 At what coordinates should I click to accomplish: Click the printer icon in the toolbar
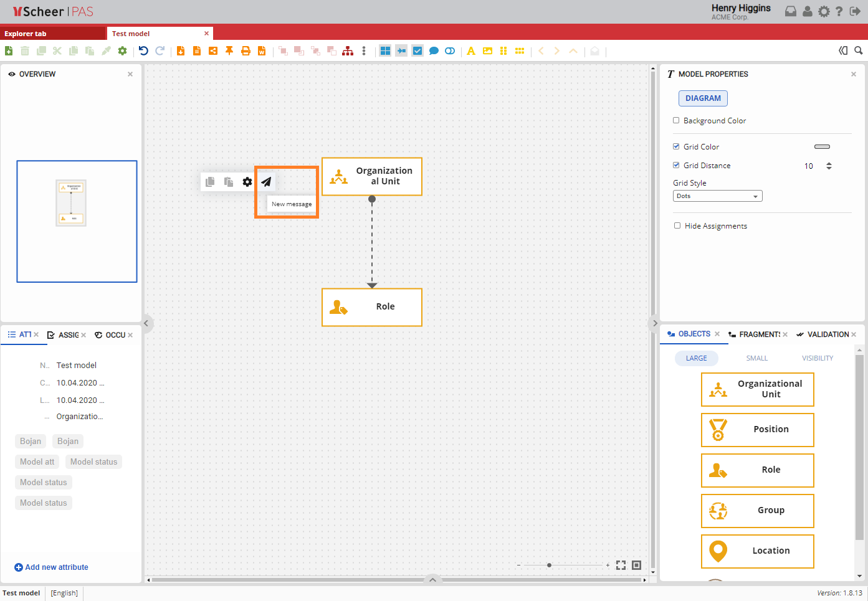246,51
